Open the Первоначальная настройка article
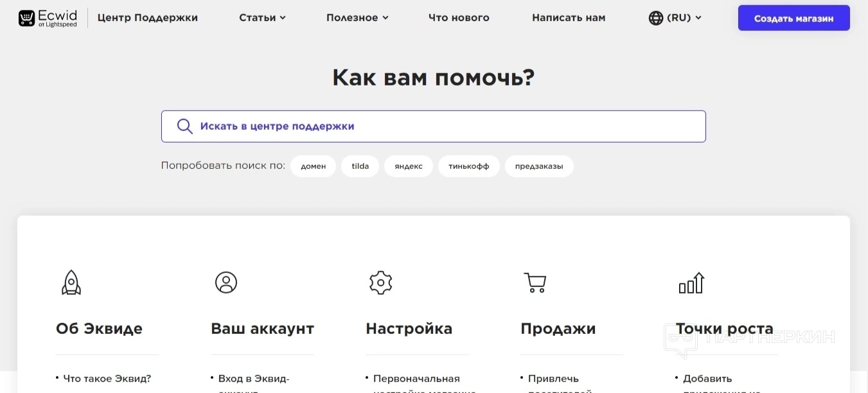 point(424,384)
